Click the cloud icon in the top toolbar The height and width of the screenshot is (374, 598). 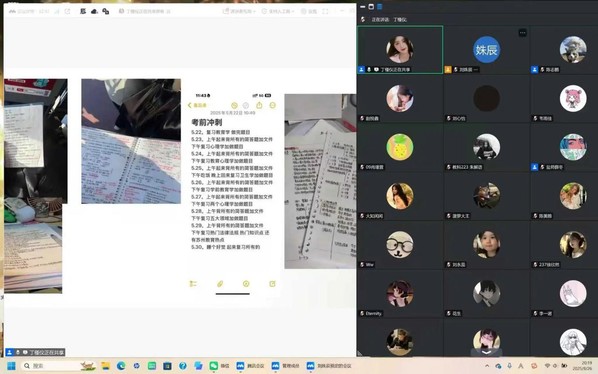tap(94, 11)
